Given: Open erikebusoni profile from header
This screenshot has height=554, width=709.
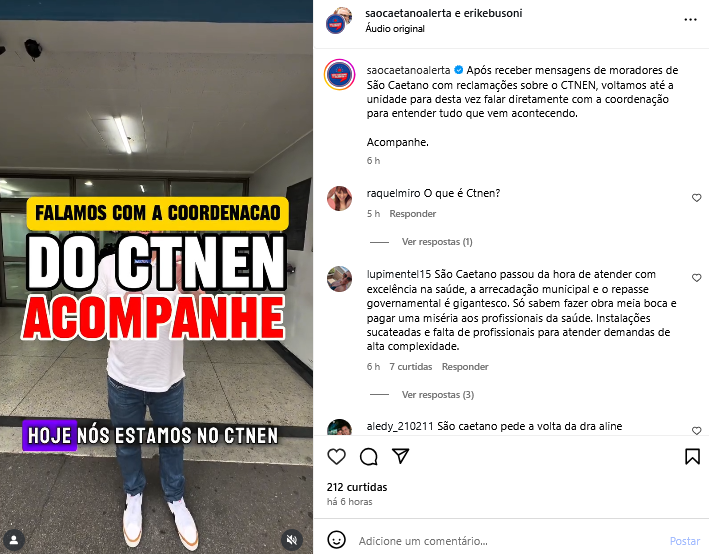Looking at the screenshot, I should click(493, 13).
